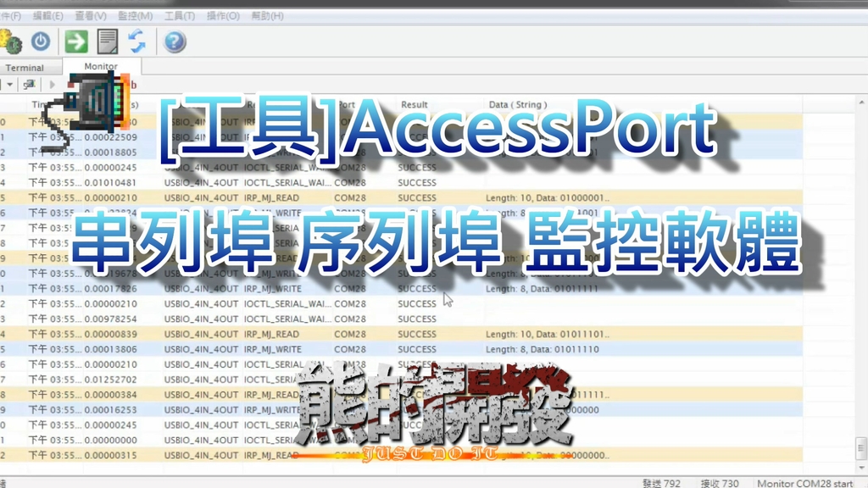The height and width of the screenshot is (488, 868).
Task: Select the cell showing 0.01252702
Action: (111, 380)
